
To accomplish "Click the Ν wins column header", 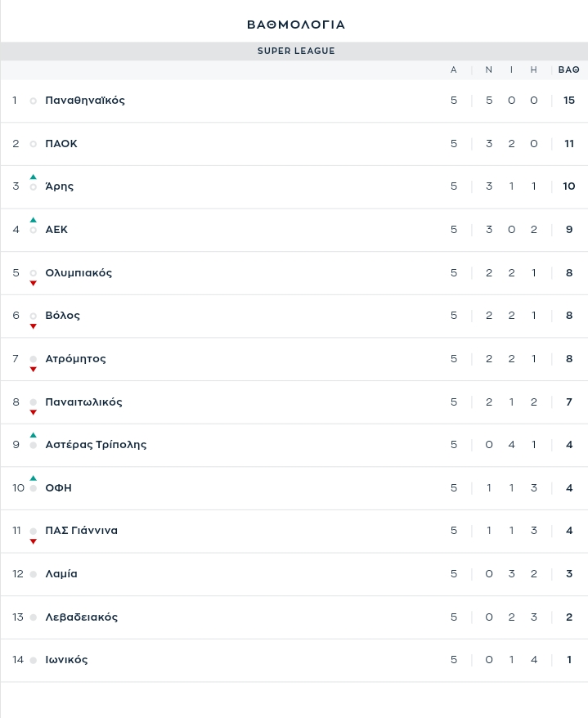I will click(x=488, y=70).
